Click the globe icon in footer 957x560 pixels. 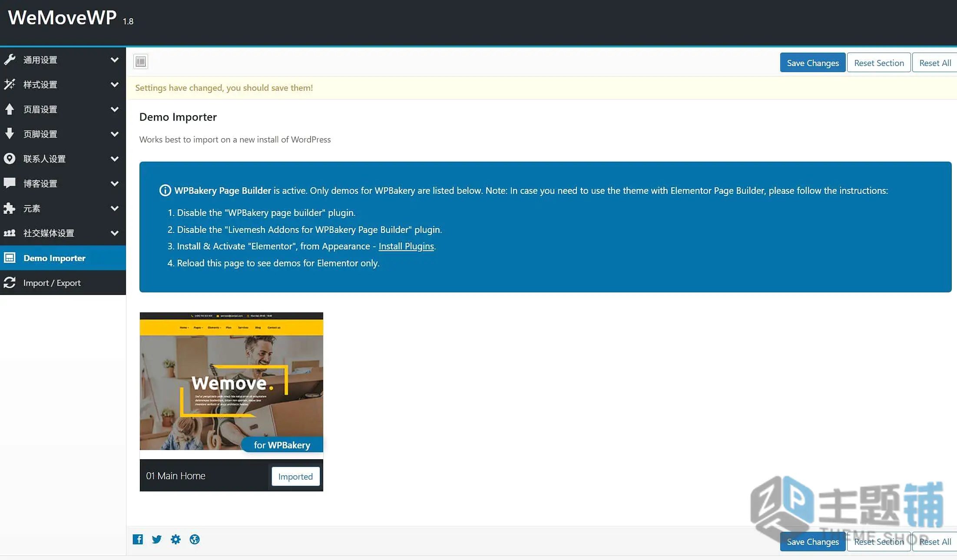coord(195,539)
